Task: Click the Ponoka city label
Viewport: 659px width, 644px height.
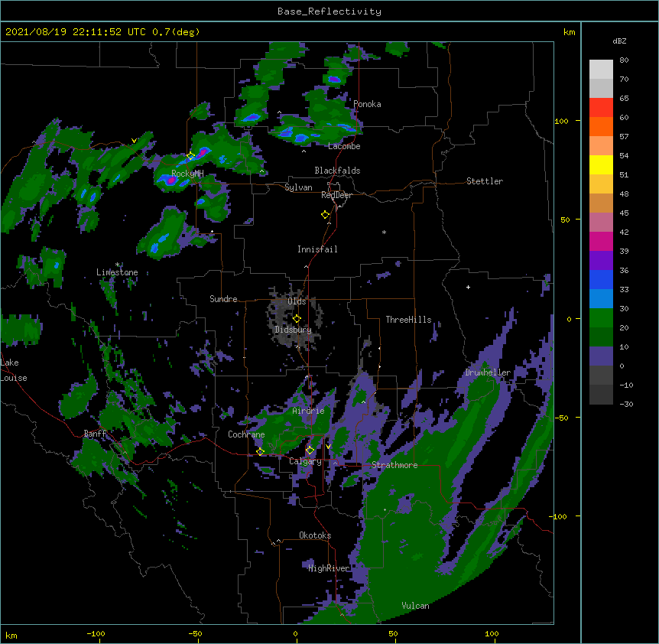Action: coord(367,104)
